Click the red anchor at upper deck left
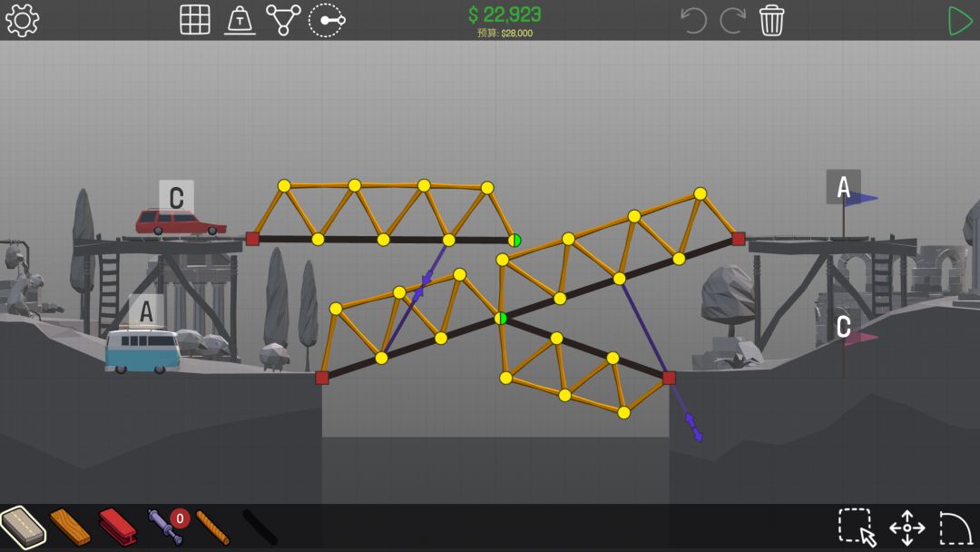Viewport: 980px width, 552px height. [252, 239]
